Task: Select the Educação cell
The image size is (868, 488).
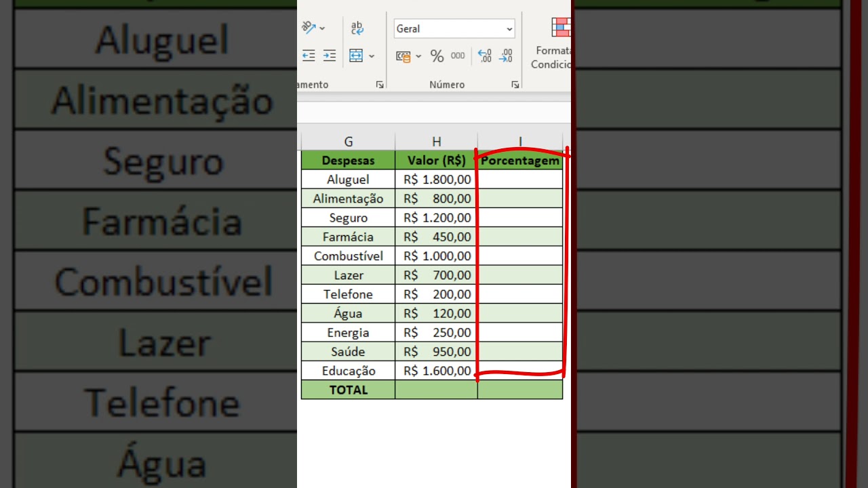Action: point(348,371)
